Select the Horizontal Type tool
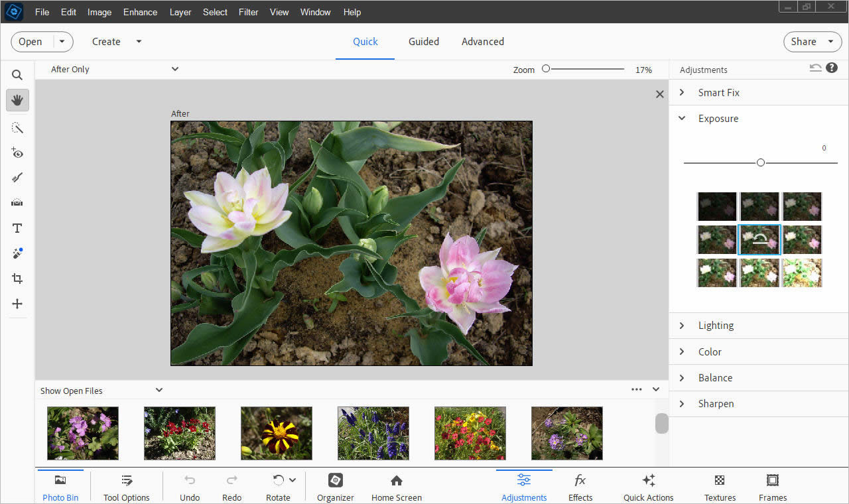This screenshot has height=504, width=849. (x=17, y=228)
